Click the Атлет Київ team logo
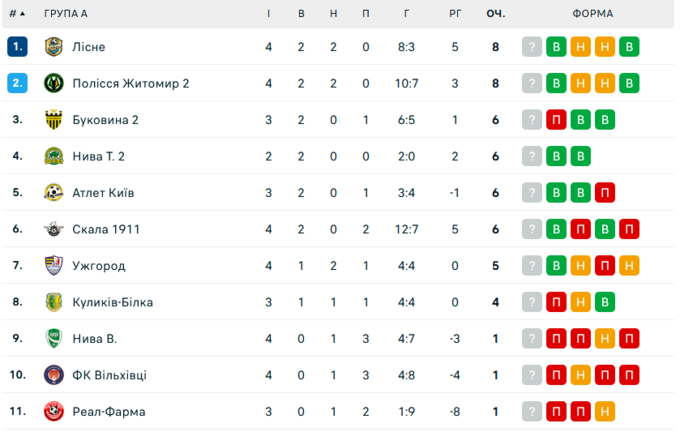This screenshot has height=432, width=680. click(x=53, y=193)
